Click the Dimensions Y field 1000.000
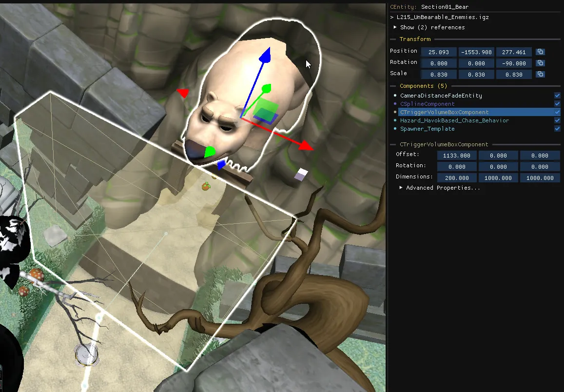564x392 pixels. pos(498,177)
